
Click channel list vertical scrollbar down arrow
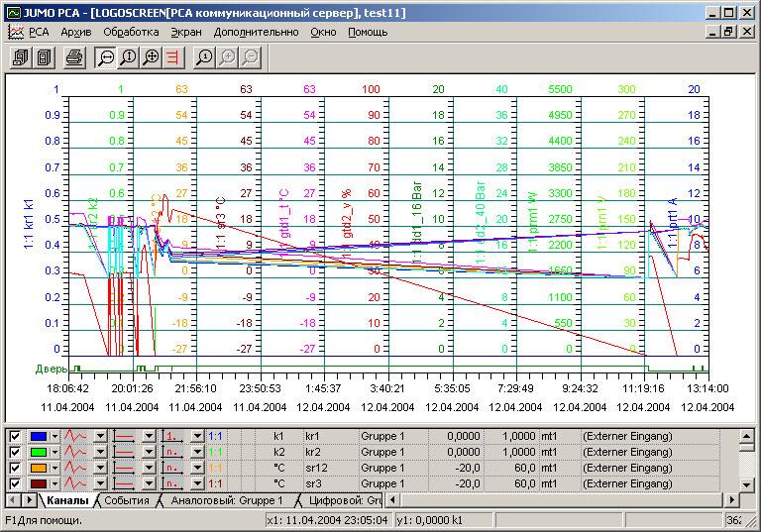[x=747, y=484]
